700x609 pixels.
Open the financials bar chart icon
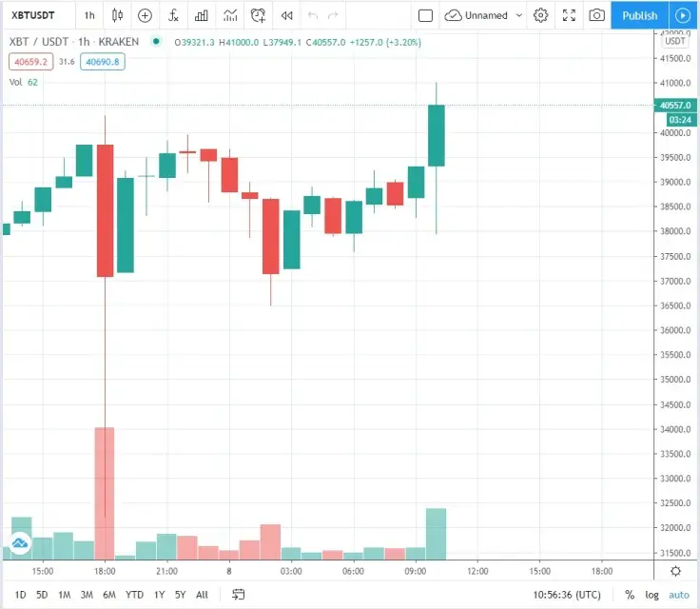pos(201,15)
